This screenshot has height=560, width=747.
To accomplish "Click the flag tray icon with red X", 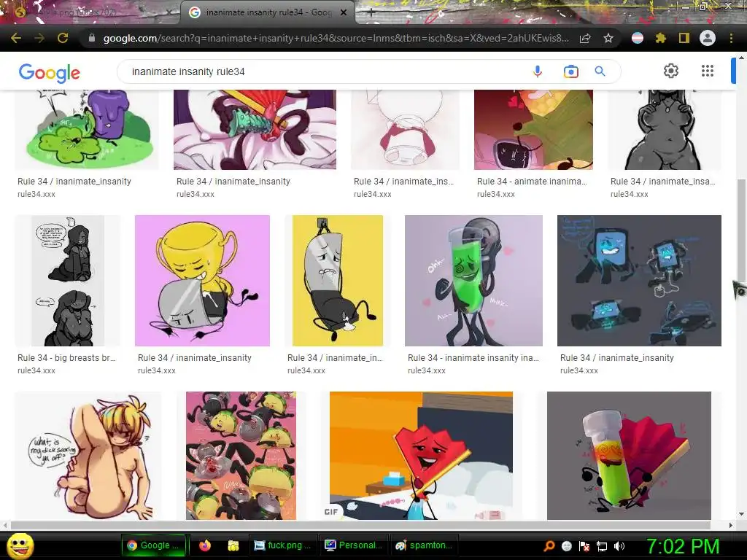I will 584,546.
